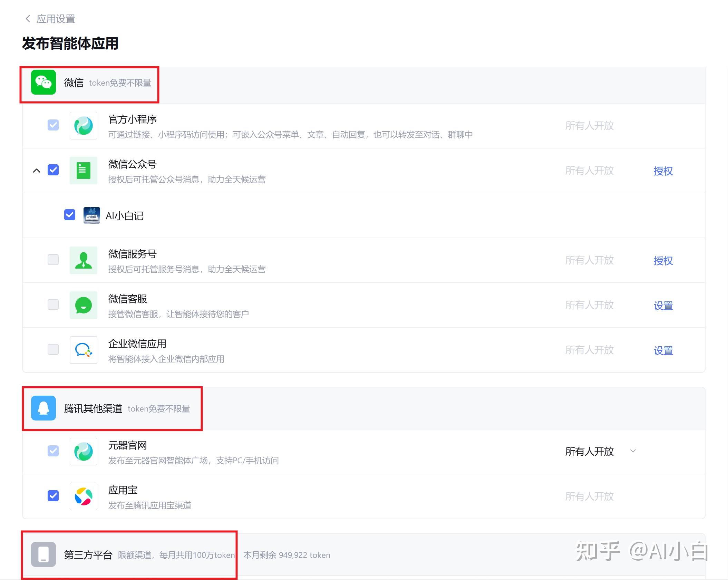This screenshot has width=728, height=580.
Task: Uncheck the AI小白记 checkbox
Action: pos(70,215)
